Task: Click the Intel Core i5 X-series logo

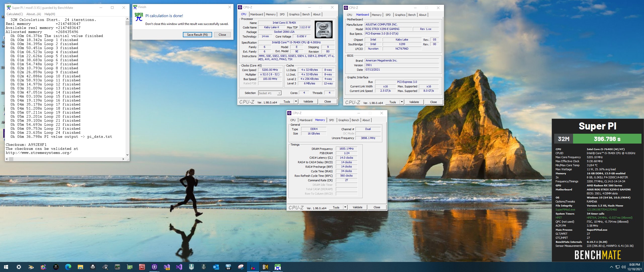Action: [x=324, y=29]
